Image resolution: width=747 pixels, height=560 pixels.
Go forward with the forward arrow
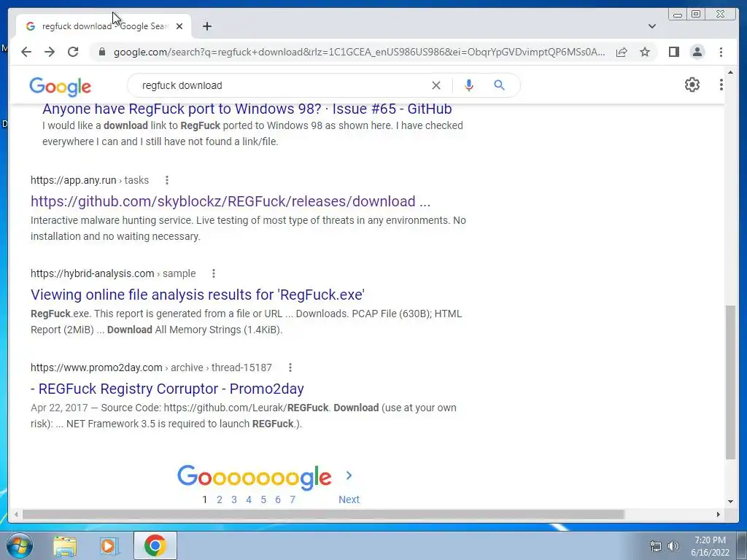click(x=50, y=52)
